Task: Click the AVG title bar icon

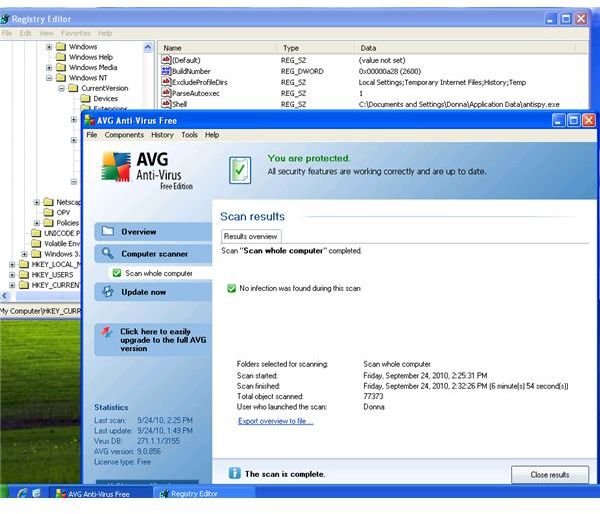Action: pyautogui.click(x=90, y=121)
